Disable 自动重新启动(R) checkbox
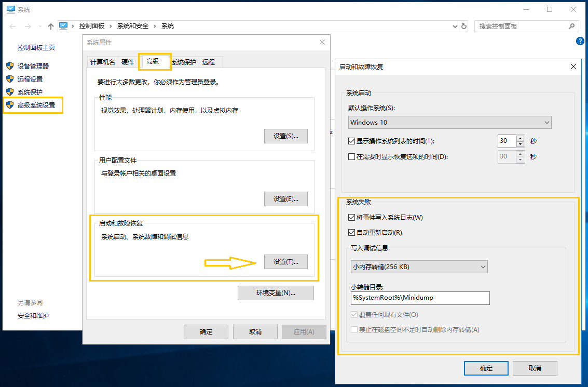The image size is (588, 387). point(351,232)
